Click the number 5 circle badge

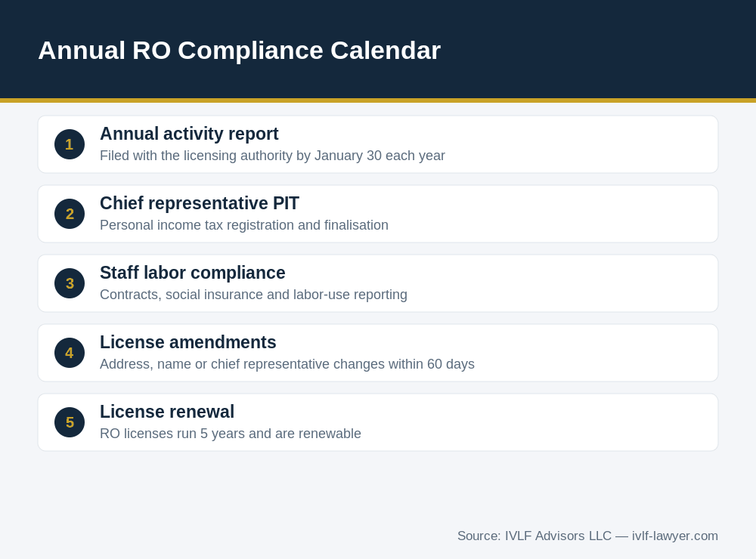tap(70, 422)
